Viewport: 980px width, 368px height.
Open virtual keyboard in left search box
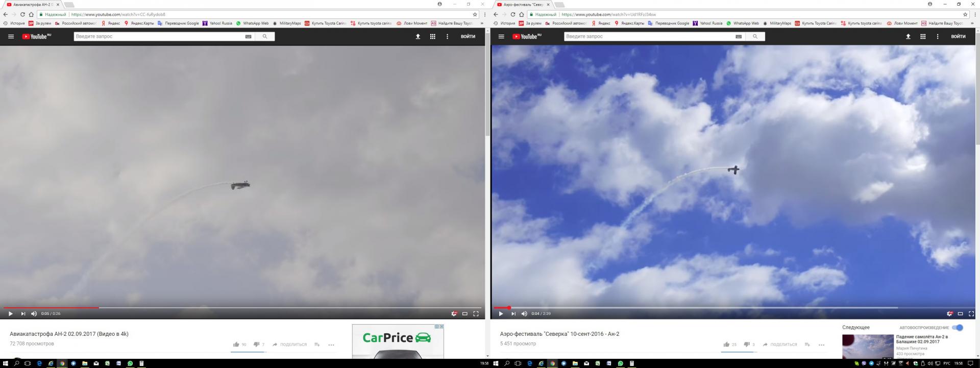[249, 37]
